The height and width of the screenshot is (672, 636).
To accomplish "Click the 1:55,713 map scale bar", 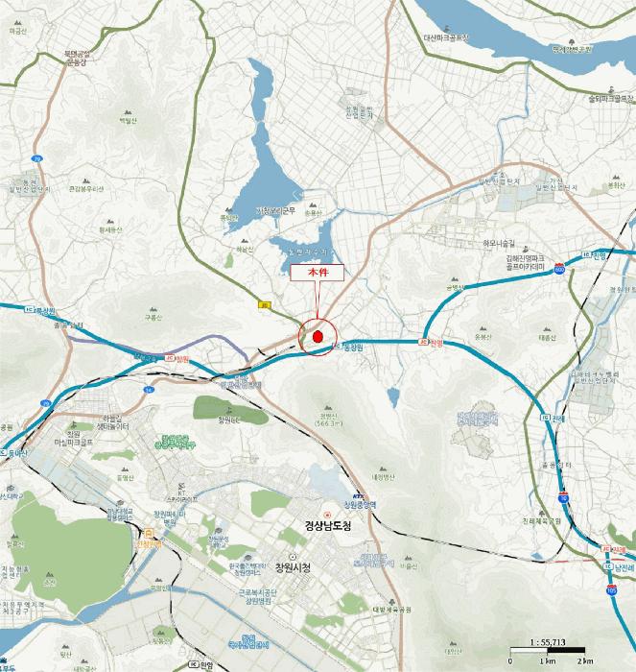I will coord(548,651).
